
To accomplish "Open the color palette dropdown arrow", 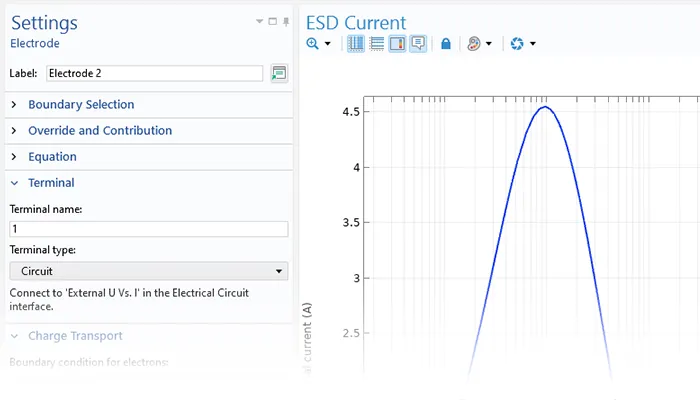I will 489,44.
